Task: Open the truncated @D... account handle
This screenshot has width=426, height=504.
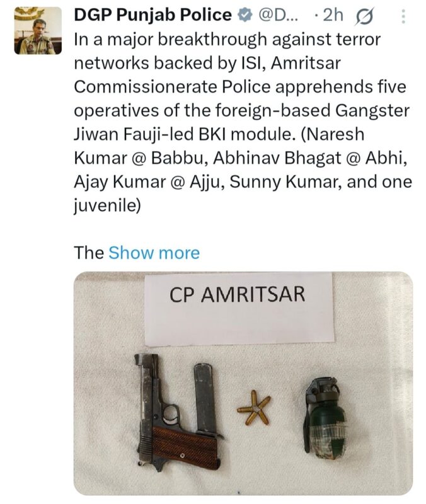Action: pyautogui.click(x=278, y=15)
